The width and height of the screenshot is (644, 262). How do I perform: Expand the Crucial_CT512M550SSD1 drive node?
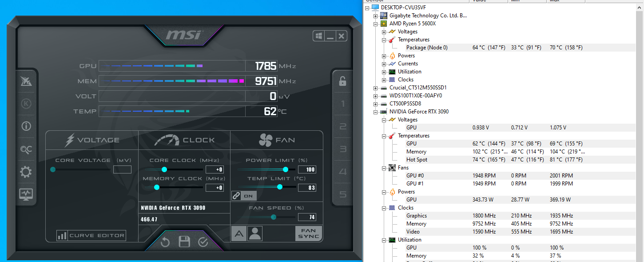click(x=376, y=88)
